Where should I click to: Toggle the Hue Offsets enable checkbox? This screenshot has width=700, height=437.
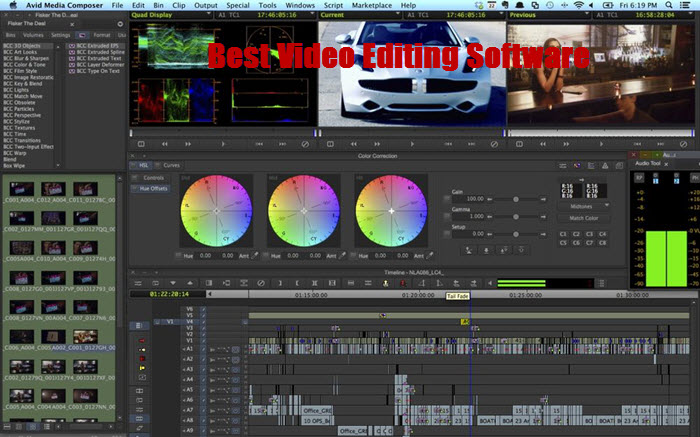pos(134,189)
